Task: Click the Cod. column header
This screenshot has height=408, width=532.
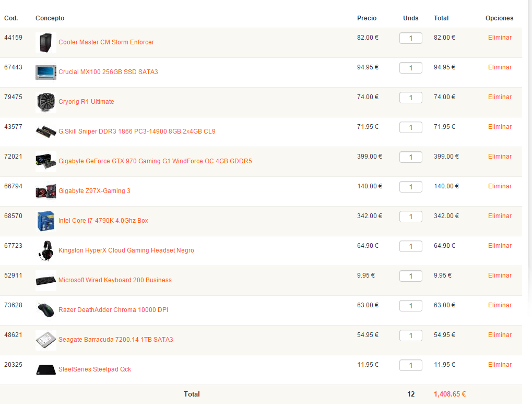Action: (x=11, y=18)
